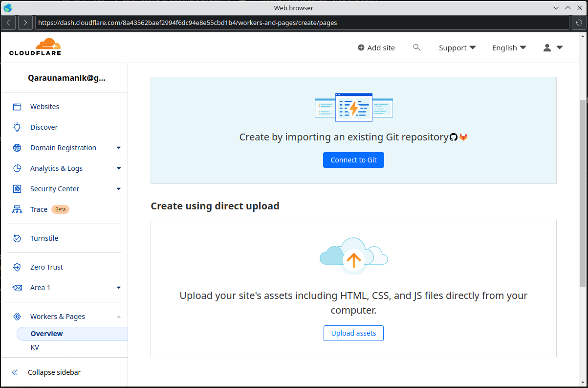588x388 pixels.
Task: Select the Websites sidebar icon
Action: tap(17, 106)
